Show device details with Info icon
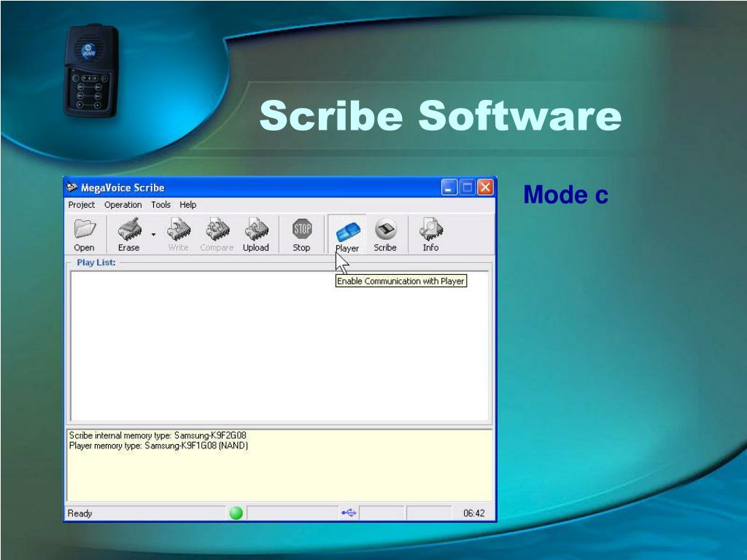The width and height of the screenshot is (747, 560). [x=431, y=230]
